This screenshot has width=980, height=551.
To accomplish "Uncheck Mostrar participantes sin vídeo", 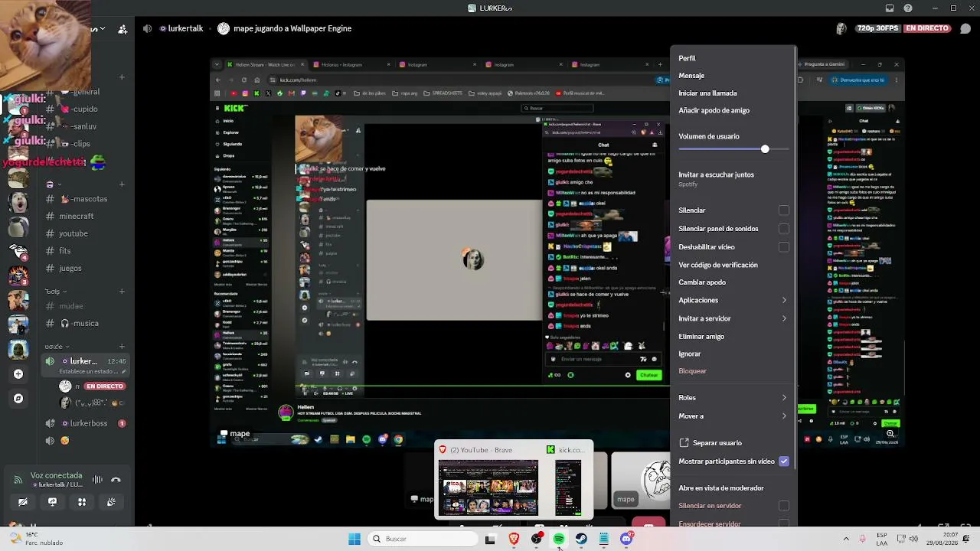I will tap(783, 461).
